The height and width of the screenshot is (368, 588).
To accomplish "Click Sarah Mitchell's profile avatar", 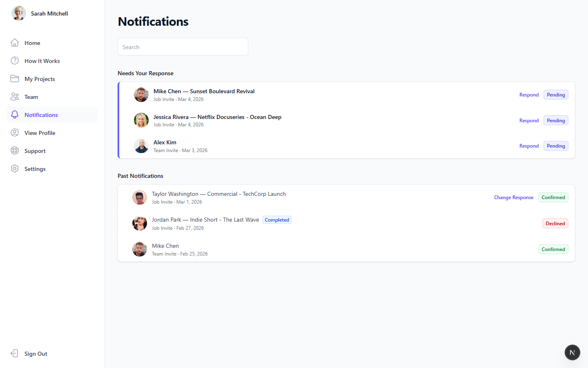I will click(18, 13).
